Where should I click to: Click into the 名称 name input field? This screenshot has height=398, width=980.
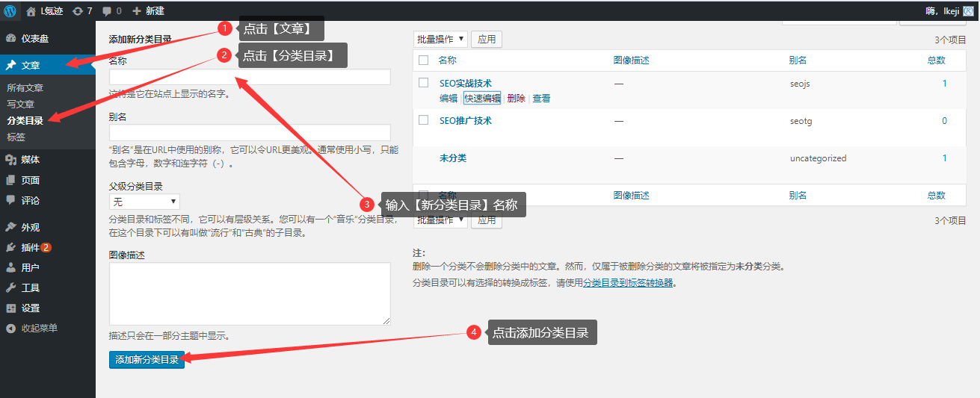[250, 77]
